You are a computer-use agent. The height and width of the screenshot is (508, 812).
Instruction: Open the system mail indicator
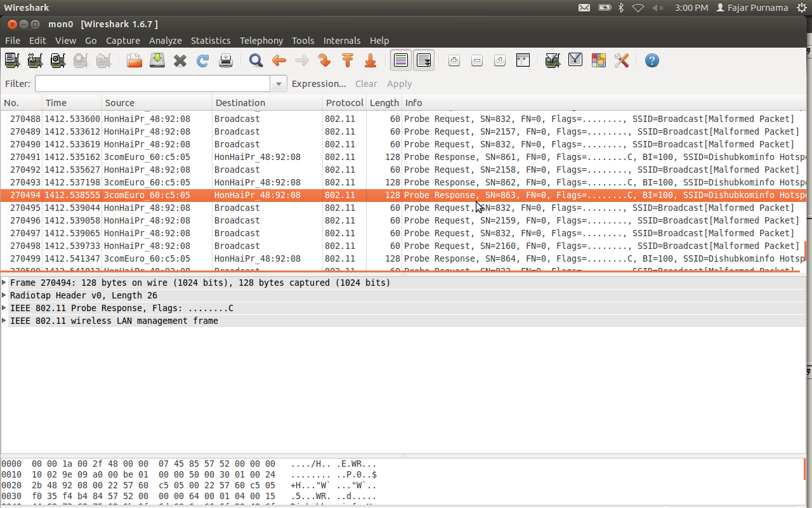coord(584,8)
